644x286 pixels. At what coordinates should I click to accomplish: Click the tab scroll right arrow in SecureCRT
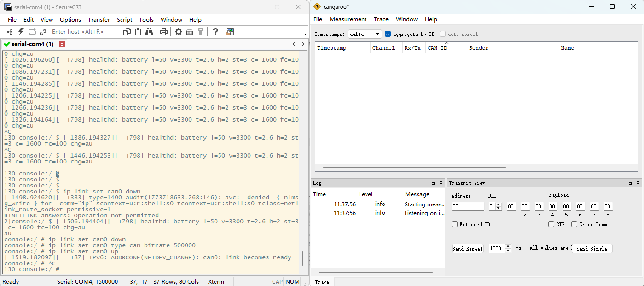coord(303,44)
